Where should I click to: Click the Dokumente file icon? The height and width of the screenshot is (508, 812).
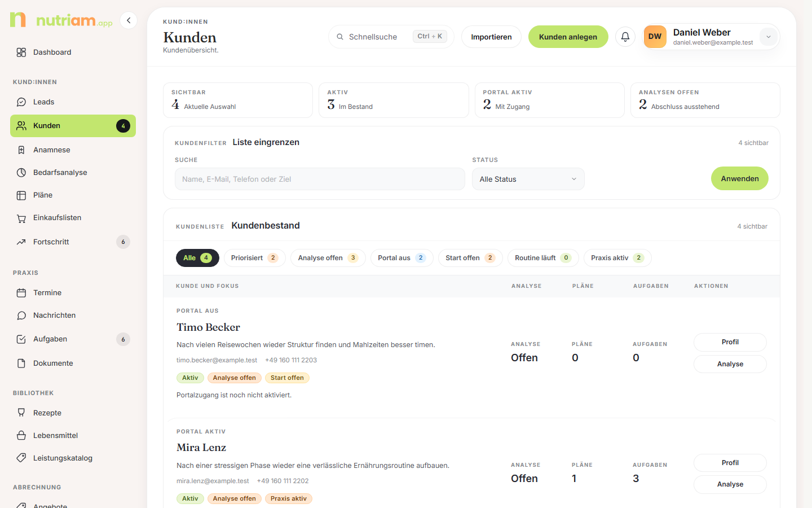(x=21, y=364)
